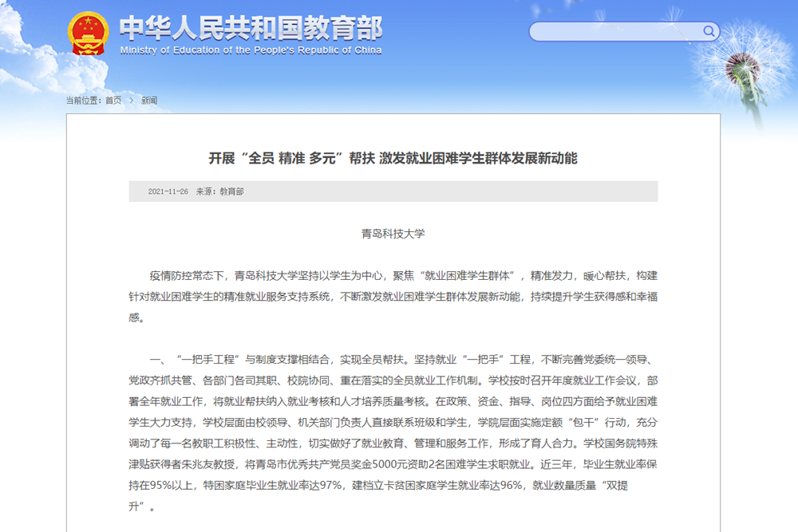
Task: Click the 当前位置 label
Action: (83, 100)
